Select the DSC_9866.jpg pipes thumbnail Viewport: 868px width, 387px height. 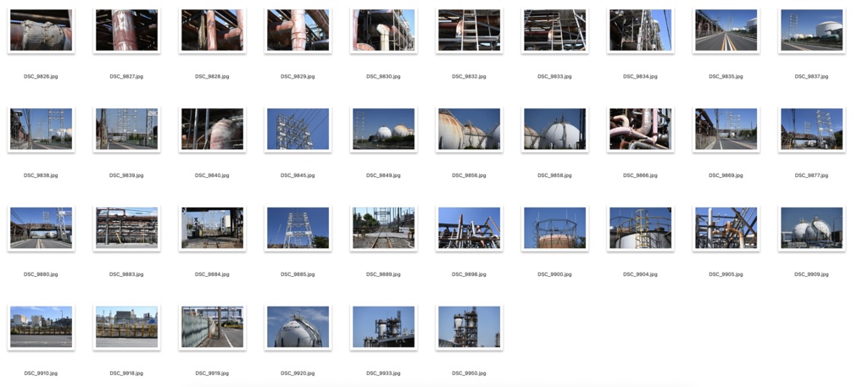[641, 130]
